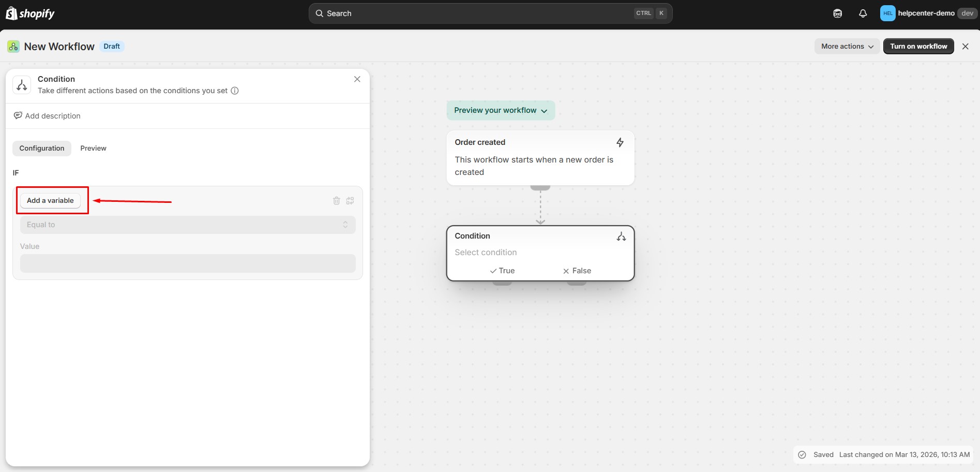Switch to the Preview tab
The image size is (980, 472).
point(93,148)
